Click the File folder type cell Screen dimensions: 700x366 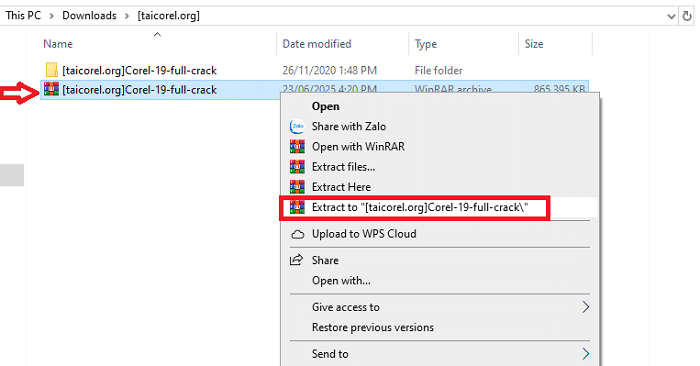[438, 71]
